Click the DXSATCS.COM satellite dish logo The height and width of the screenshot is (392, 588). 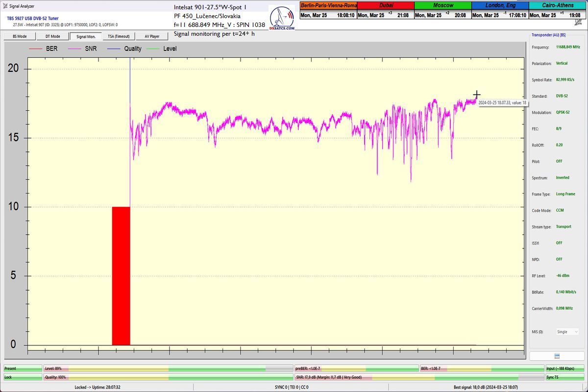coord(283,19)
